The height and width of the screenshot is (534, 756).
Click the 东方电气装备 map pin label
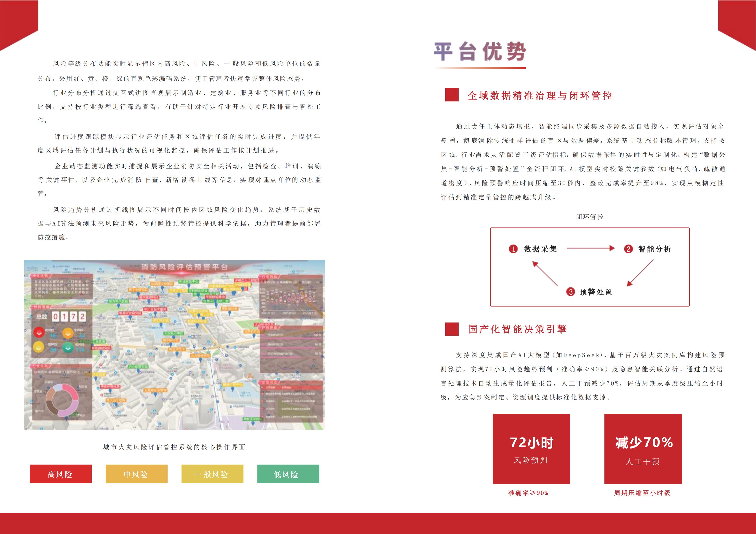coord(119,302)
